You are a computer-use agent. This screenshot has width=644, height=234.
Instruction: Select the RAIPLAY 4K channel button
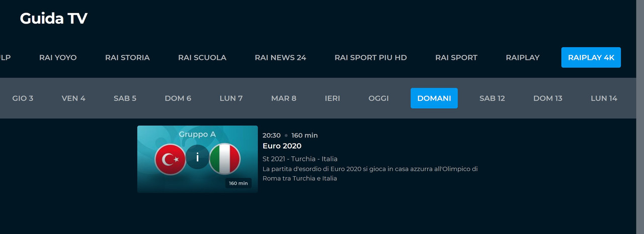tap(591, 57)
